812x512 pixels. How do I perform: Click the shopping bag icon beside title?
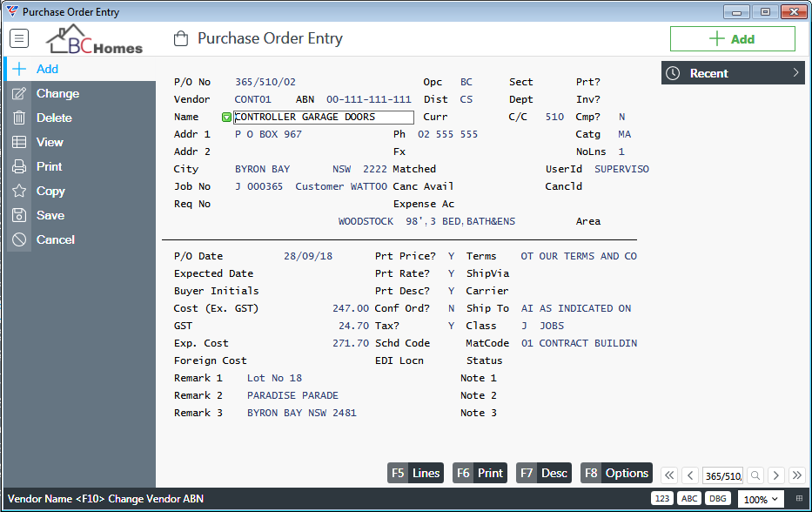pyautogui.click(x=181, y=38)
